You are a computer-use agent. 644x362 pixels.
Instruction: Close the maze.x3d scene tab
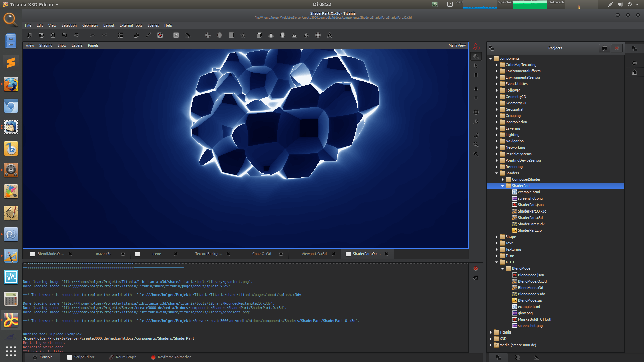123,254
